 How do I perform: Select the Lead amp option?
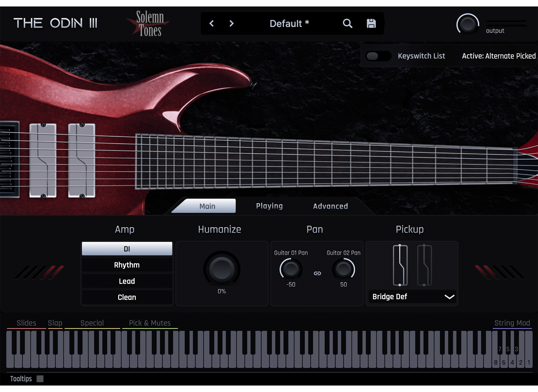[x=127, y=281]
